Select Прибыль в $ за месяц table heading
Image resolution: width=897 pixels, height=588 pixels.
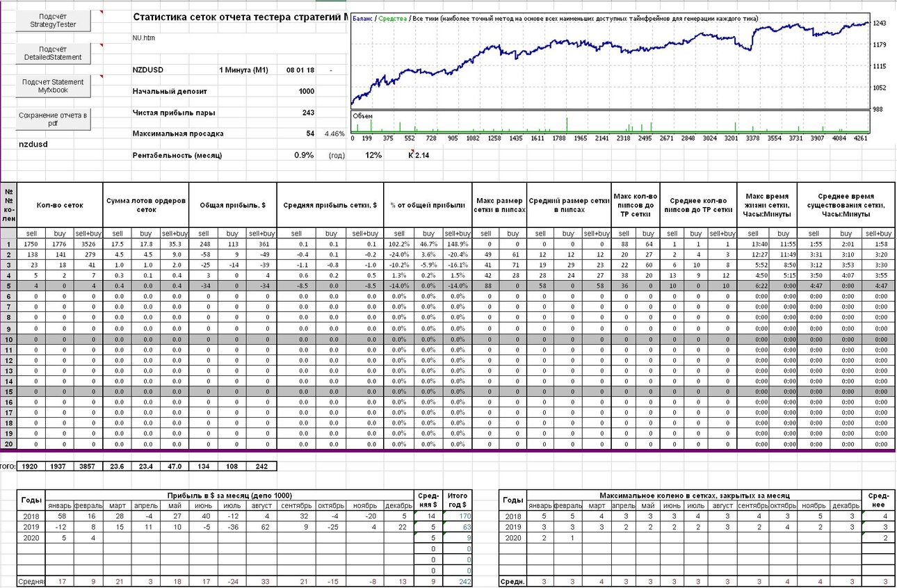[229, 495]
